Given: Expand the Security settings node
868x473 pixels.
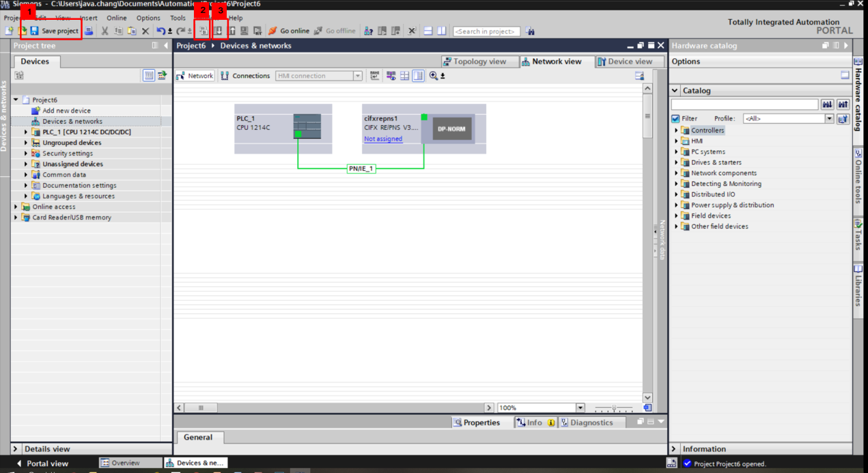Looking at the screenshot, I should tap(27, 154).
